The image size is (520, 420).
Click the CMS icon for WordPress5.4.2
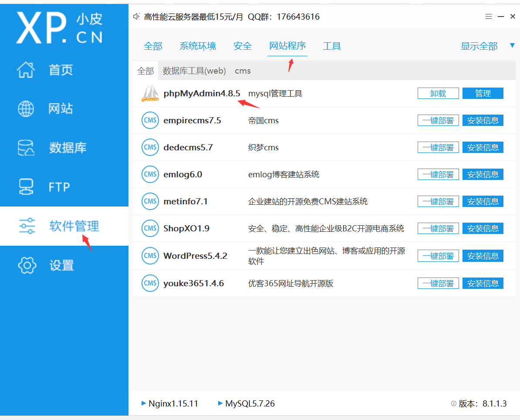pos(150,256)
